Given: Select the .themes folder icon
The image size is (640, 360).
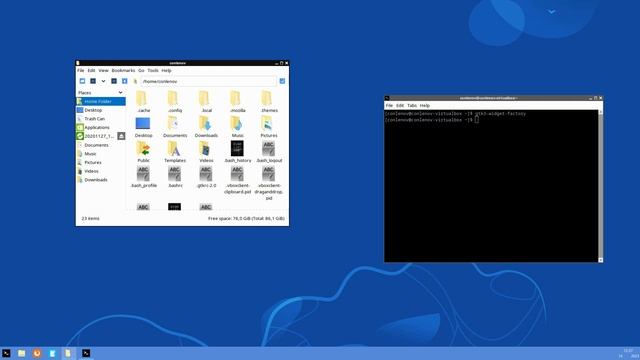Looking at the screenshot, I should pyautogui.click(x=267, y=98).
